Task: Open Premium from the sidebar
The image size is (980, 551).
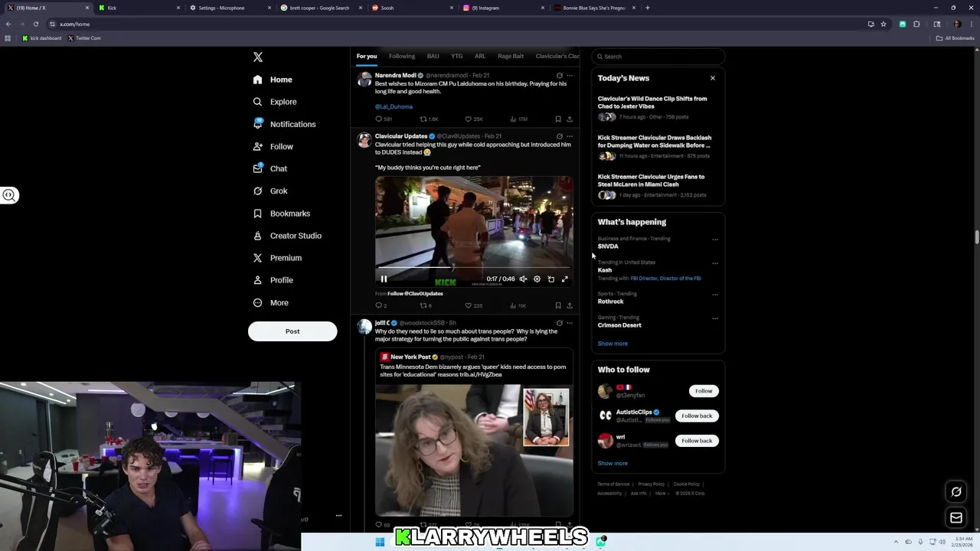Action: click(276, 258)
